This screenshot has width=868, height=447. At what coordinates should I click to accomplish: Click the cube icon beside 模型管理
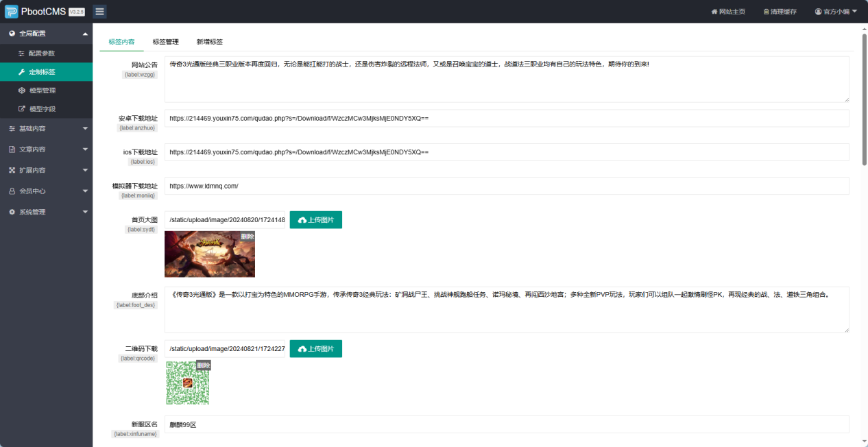tap(22, 90)
